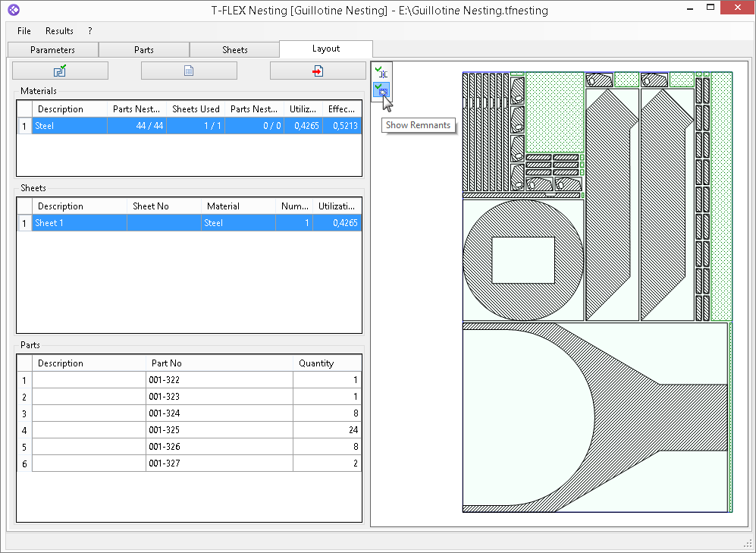Image resolution: width=756 pixels, height=553 pixels.
Task: Click the 1 / 1 sheets used cell
Action: (196, 126)
